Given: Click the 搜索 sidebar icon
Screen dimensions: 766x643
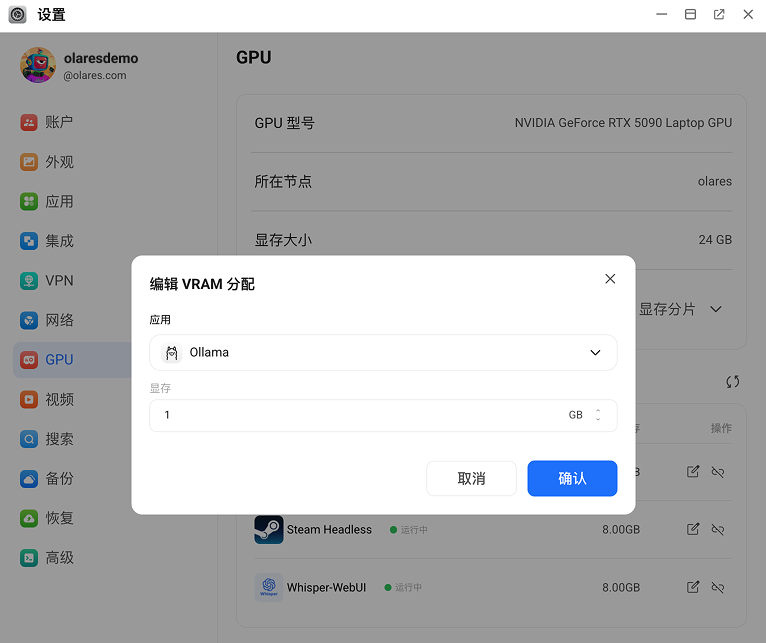Looking at the screenshot, I should pyautogui.click(x=29, y=439).
